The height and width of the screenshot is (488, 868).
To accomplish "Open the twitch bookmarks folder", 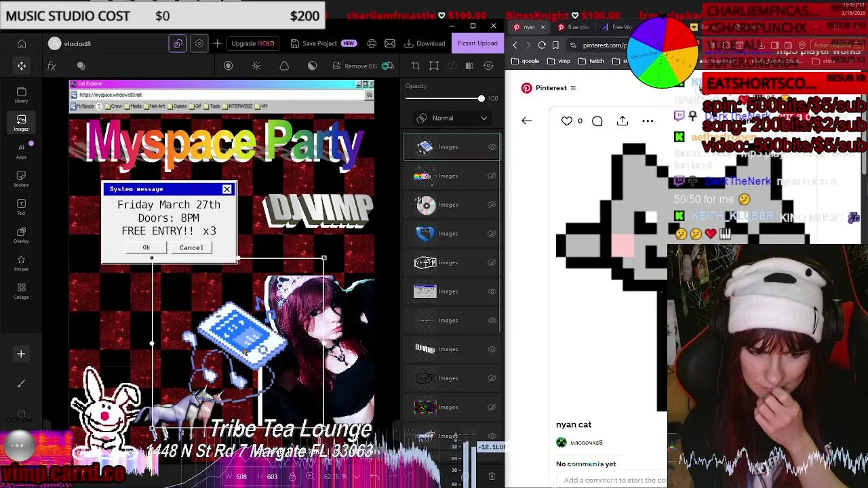I will click(591, 61).
